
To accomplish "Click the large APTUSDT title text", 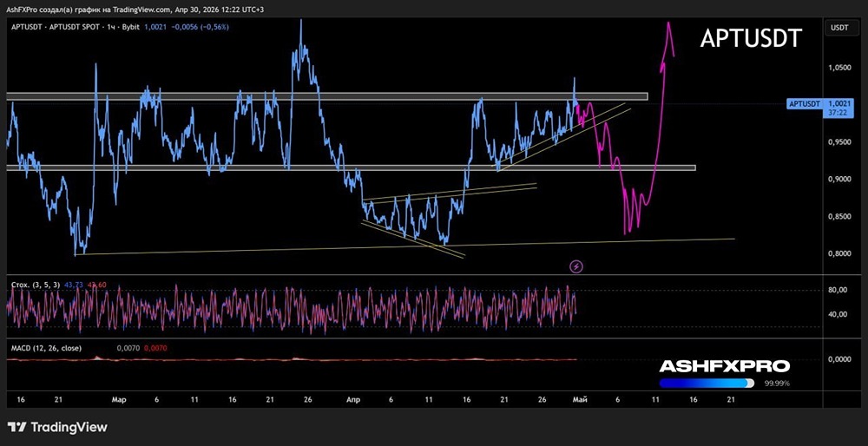I will tap(751, 38).
